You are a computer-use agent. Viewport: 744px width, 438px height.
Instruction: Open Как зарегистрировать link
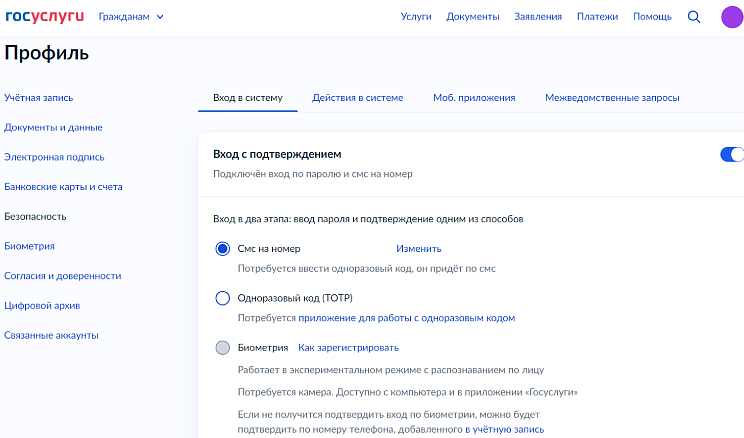tap(348, 348)
